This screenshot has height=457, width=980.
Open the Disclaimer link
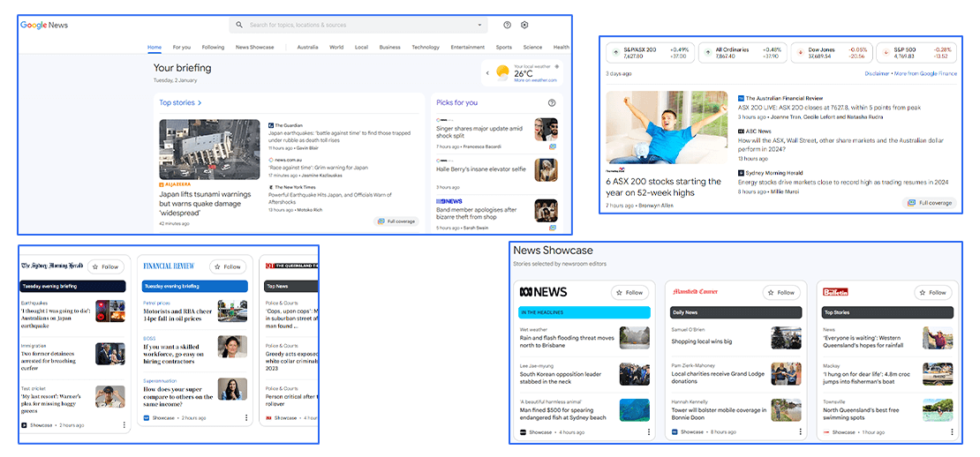pyautogui.click(x=877, y=74)
